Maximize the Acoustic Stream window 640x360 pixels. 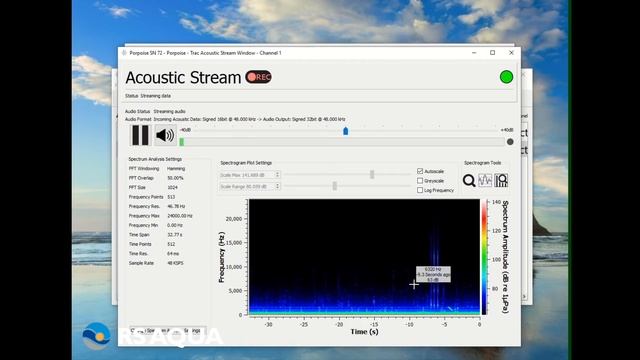click(493, 53)
